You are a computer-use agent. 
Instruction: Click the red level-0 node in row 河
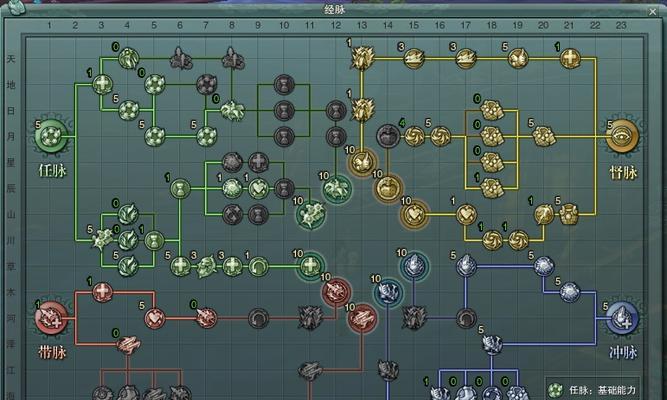tap(207, 318)
